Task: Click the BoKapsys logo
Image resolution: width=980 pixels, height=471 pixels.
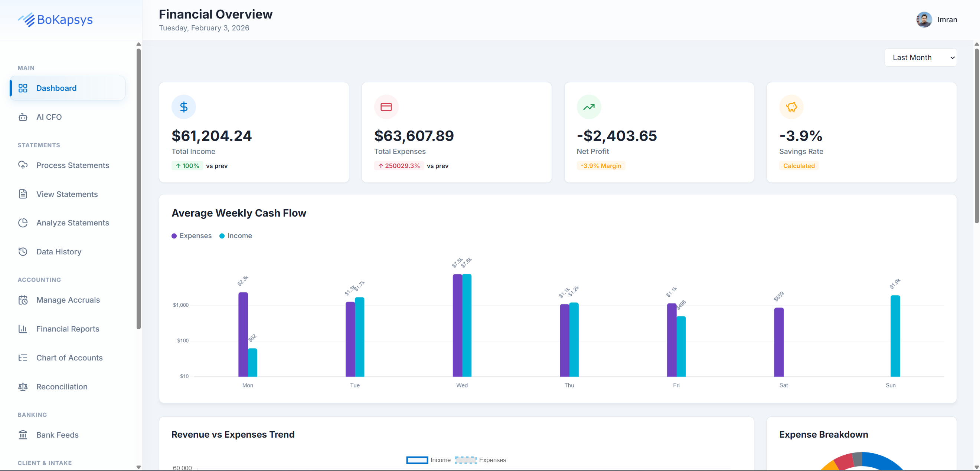Action: pos(56,20)
